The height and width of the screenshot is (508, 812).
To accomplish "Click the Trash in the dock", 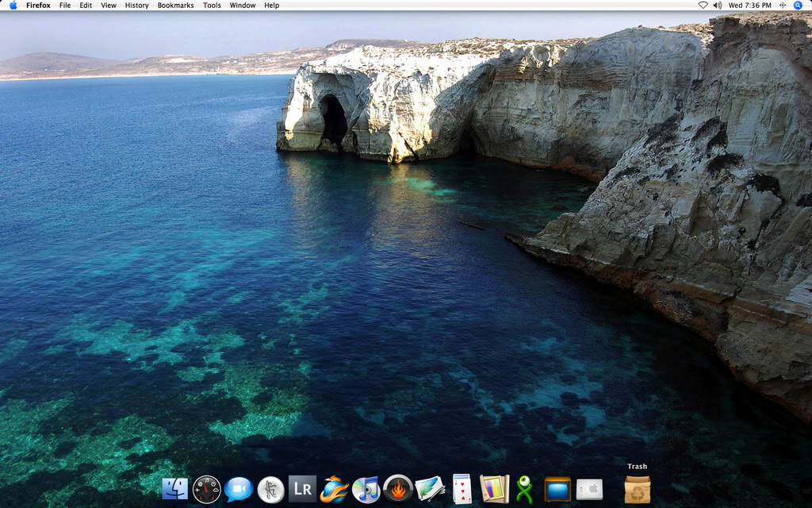I will pyautogui.click(x=637, y=489).
